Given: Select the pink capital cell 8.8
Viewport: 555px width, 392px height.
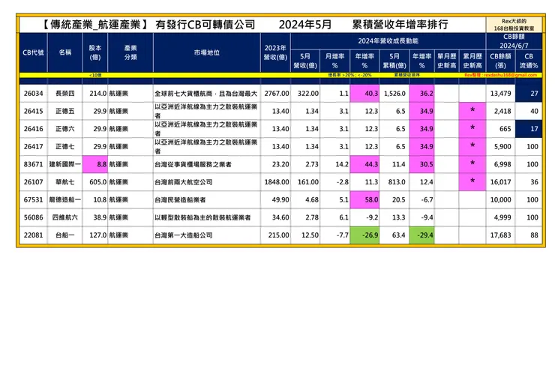Looking at the screenshot, I should click(x=94, y=164).
